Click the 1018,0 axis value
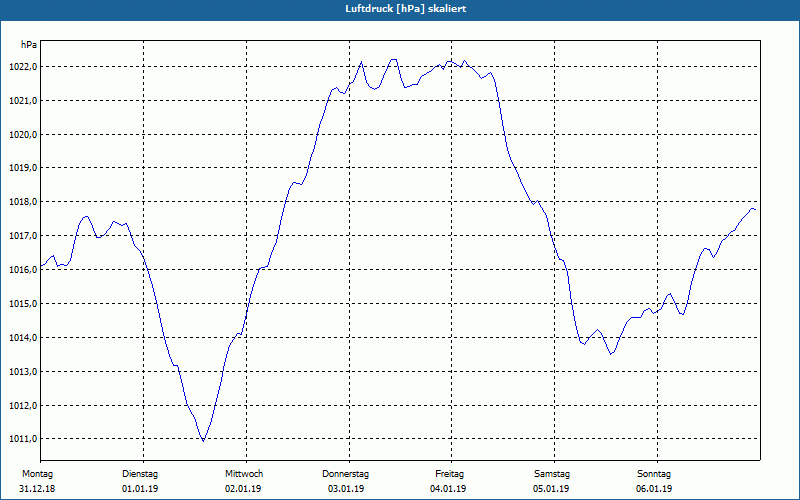 [x=23, y=202]
